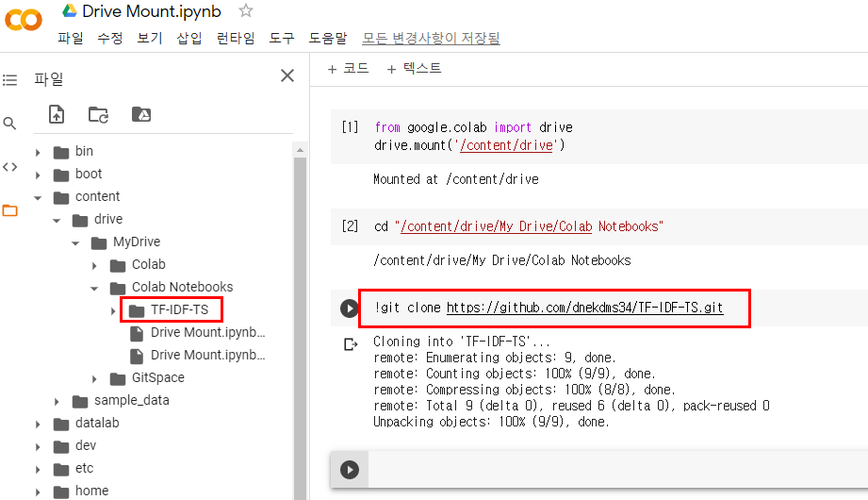Click the '모든 변경사항이 저장됨' link
Screen dimensions: 868x500
point(431,39)
